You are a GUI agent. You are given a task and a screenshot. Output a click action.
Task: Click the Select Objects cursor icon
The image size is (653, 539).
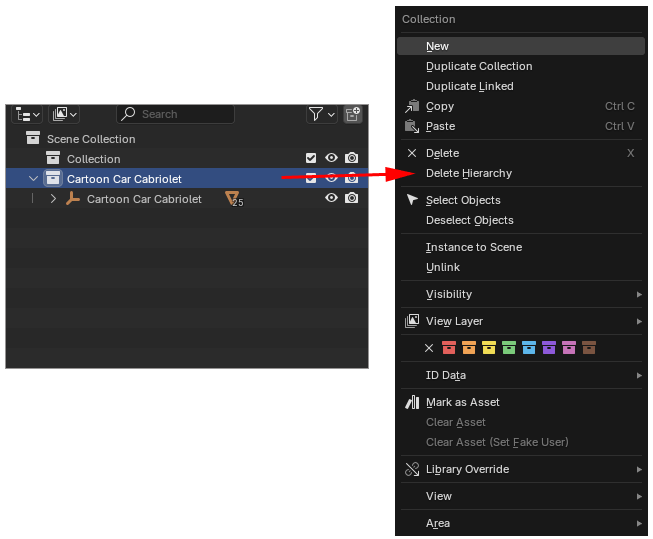[x=412, y=200]
